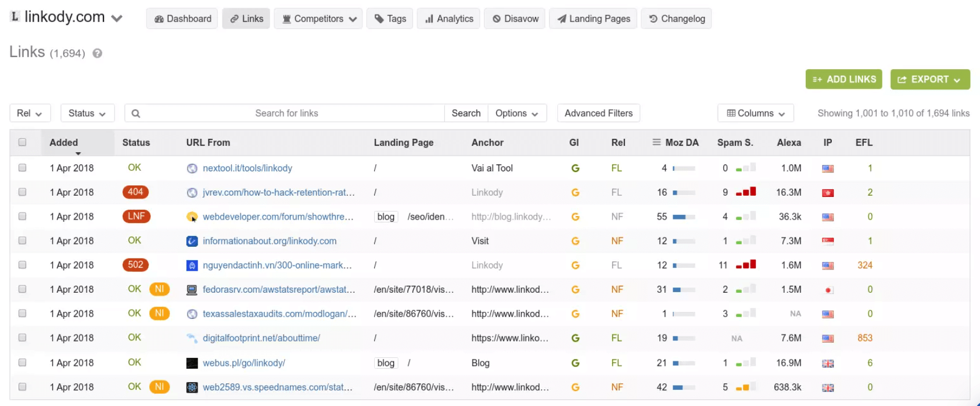Click the UK flag in webus.pl row
Screen dimensions: 980x406
point(828,364)
